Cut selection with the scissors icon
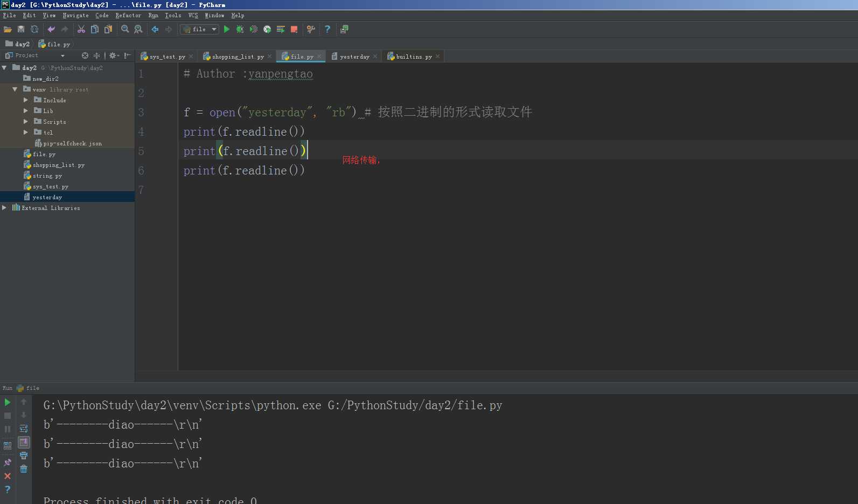This screenshot has width=858, height=504. (x=81, y=29)
